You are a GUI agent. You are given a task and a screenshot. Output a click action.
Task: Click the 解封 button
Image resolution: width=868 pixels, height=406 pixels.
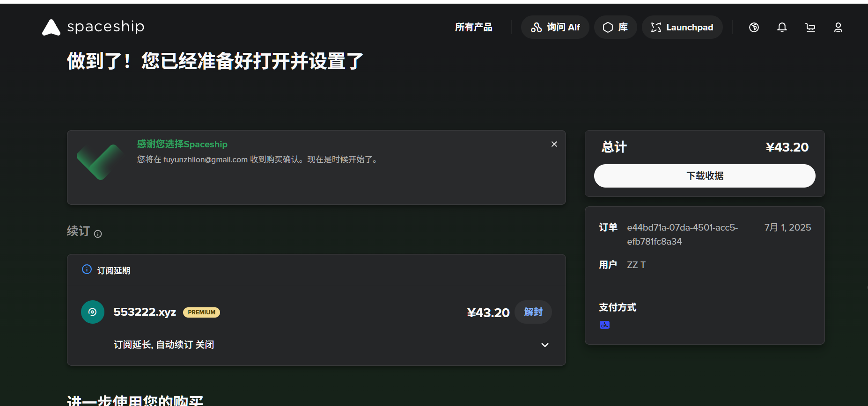[533, 312]
